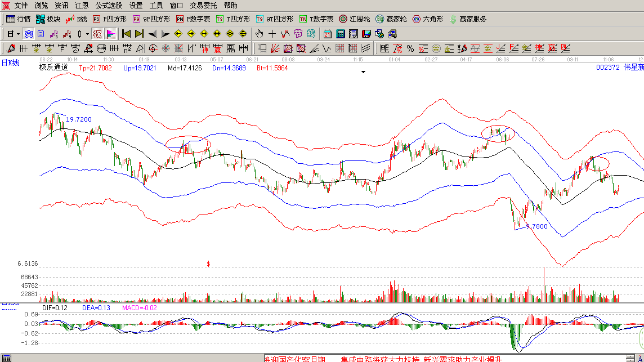
Task: Click the calendar date icon
Action: tap(328, 34)
